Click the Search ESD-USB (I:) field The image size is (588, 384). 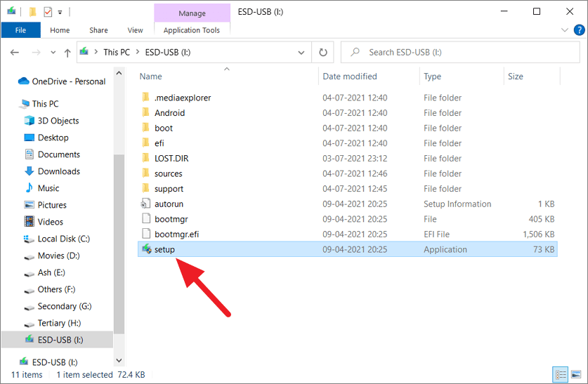point(460,52)
